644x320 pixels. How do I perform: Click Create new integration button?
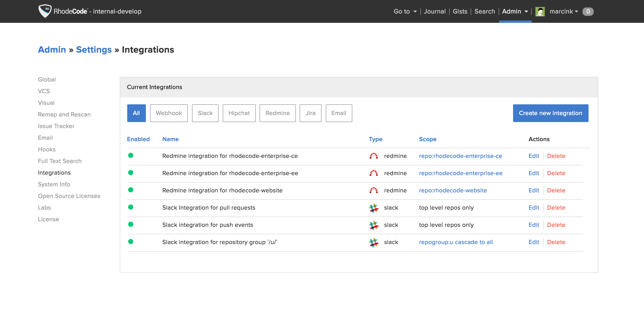click(551, 113)
